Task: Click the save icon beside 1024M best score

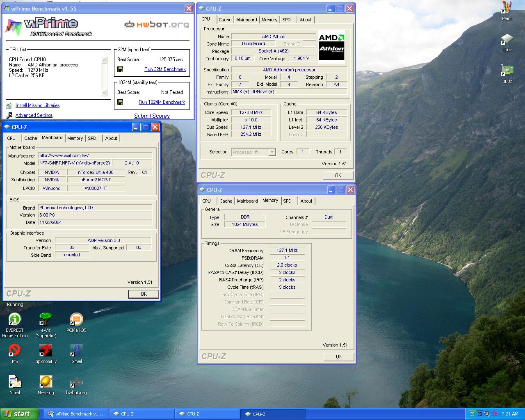Action: click(x=120, y=102)
